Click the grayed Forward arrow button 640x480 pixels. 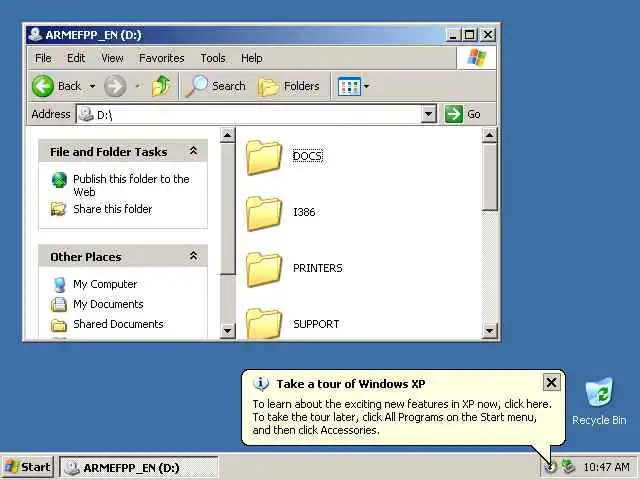tap(115, 86)
